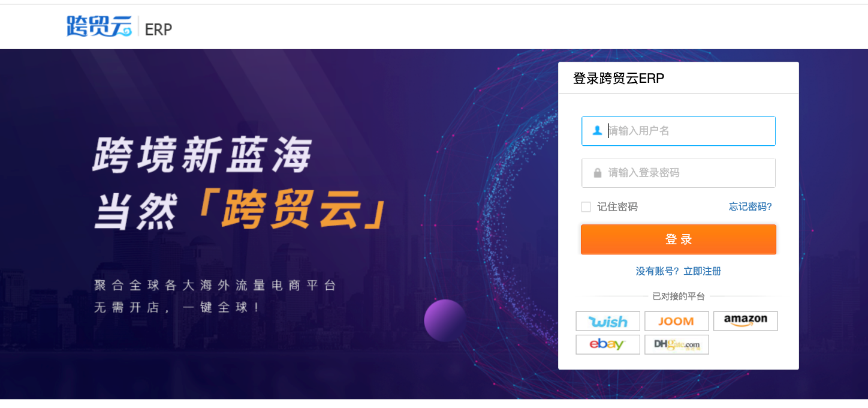Tick the 记住密码 checkbox
This screenshot has height=408, width=868.
[586, 207]
